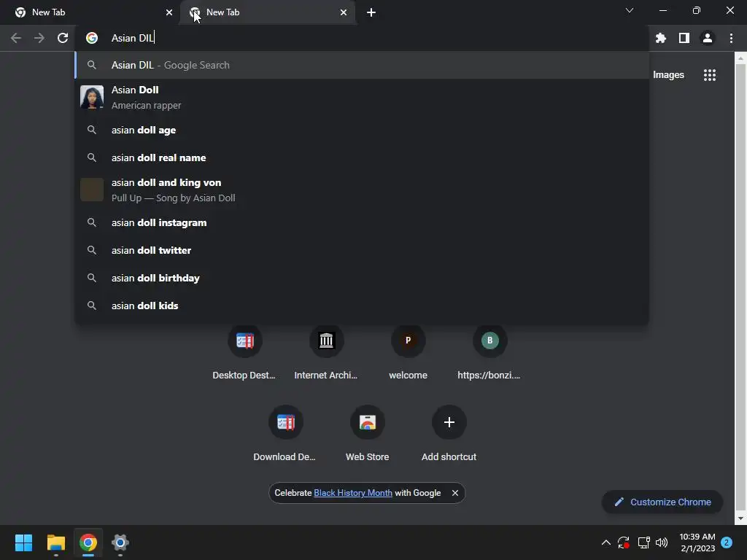
Task: Select 'asian doll twitter' suggestion
Action: pyautogui.click(x=362, y=250)
